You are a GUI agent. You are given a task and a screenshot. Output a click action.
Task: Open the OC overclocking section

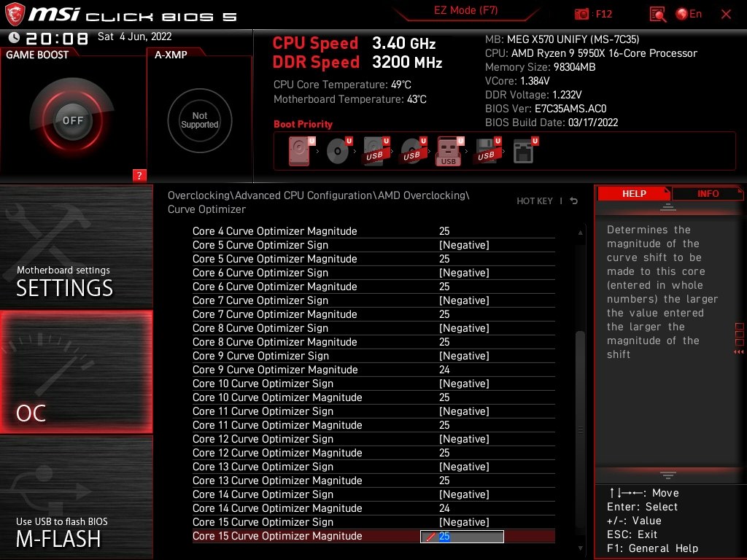click(x=76, y=372)
